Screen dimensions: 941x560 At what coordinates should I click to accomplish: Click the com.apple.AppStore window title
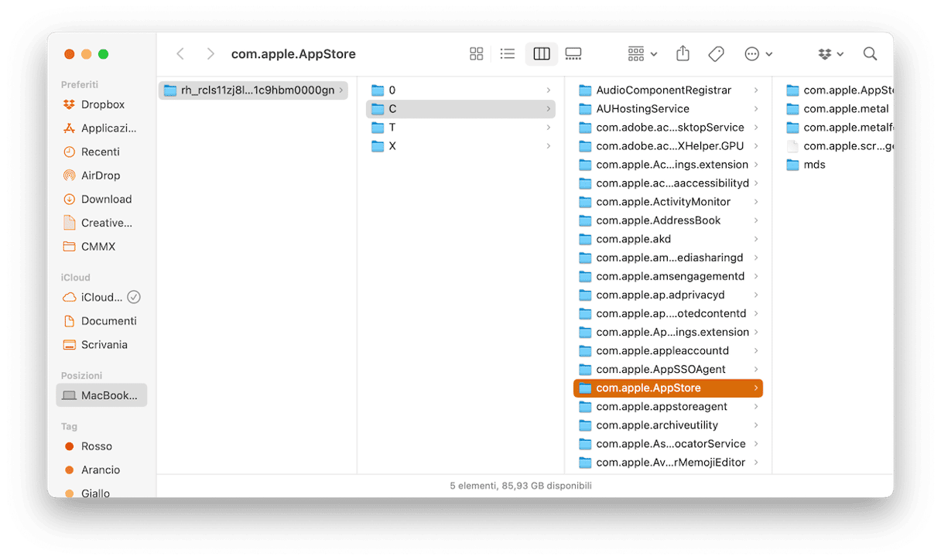coord(293,54)
